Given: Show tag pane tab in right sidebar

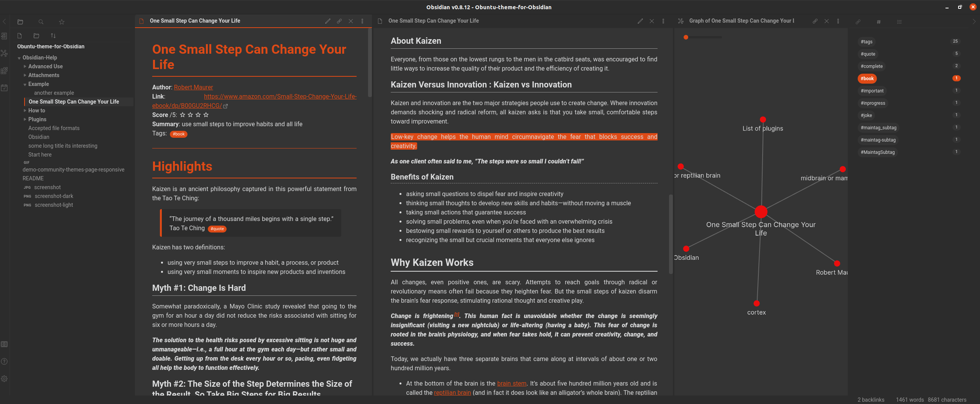Looking at the screenshot, I should coord(879,22).
